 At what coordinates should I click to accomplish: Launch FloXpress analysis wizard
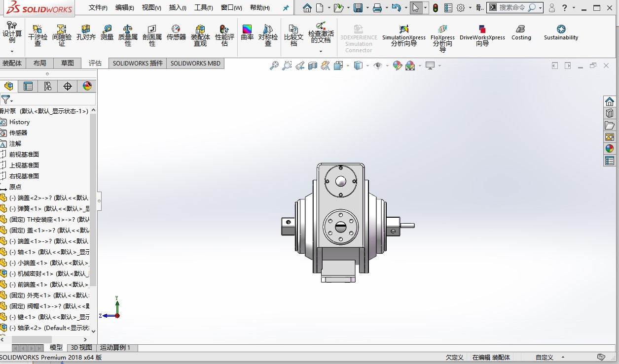coord(442,38)
